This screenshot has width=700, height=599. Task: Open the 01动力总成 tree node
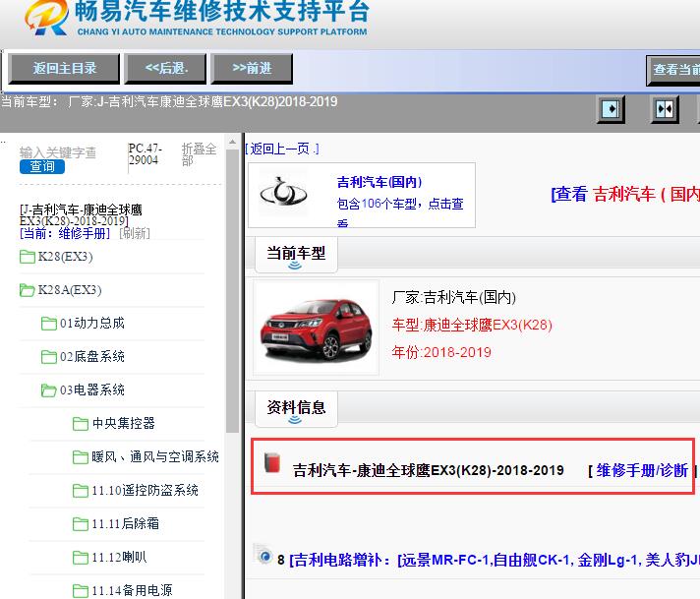click(x=91, y=323)
